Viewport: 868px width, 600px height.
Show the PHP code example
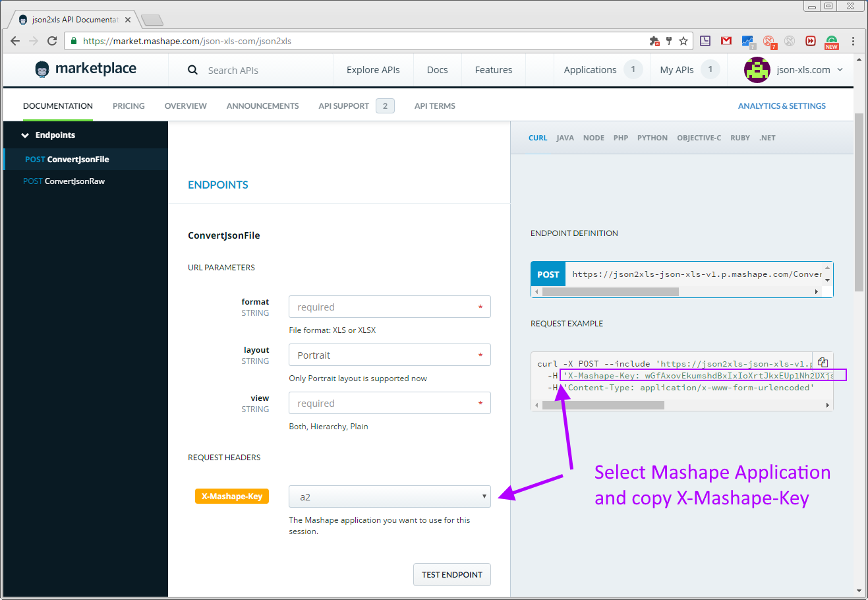click(621, 138)
